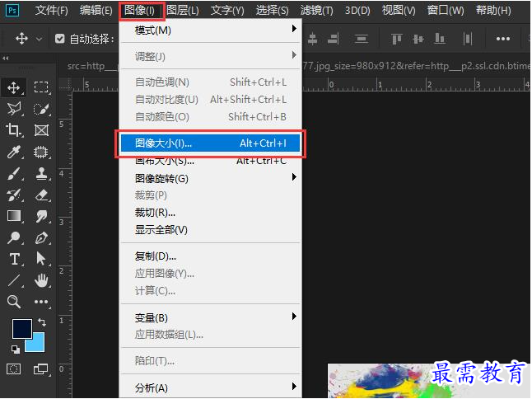Open the Edit Toolbar three-dots icon
532x399 pixels.
point(41,302)
